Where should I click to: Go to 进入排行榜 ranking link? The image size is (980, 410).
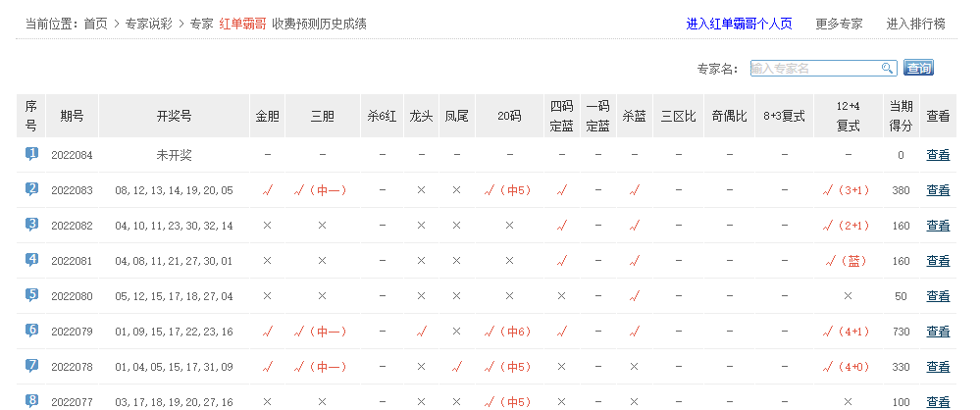point(915,24)
